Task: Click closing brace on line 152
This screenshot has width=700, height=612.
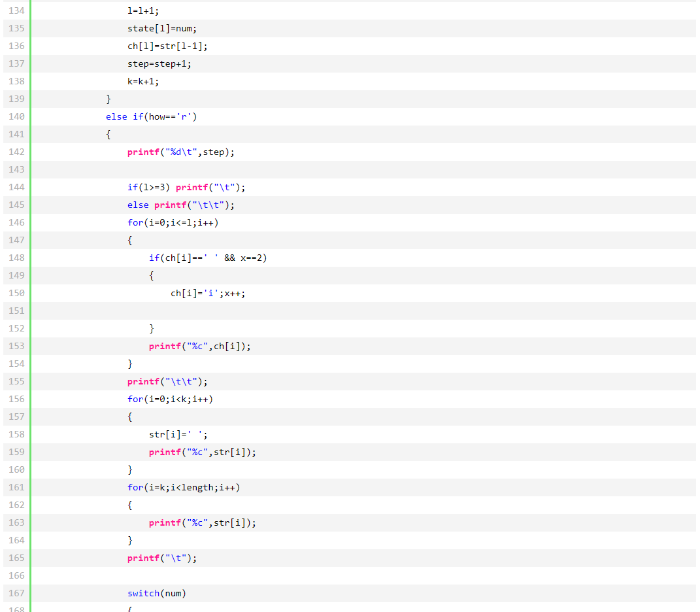Action: (152, 328)
